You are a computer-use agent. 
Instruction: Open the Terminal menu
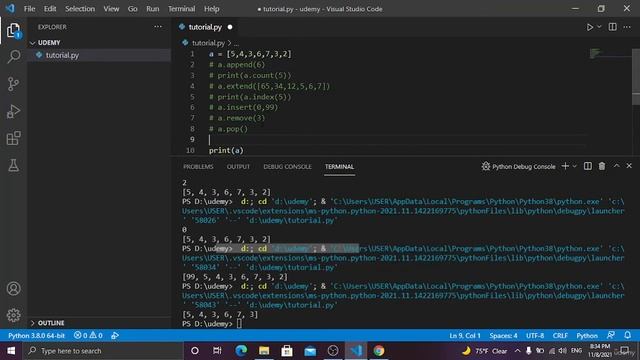(182, 9)
